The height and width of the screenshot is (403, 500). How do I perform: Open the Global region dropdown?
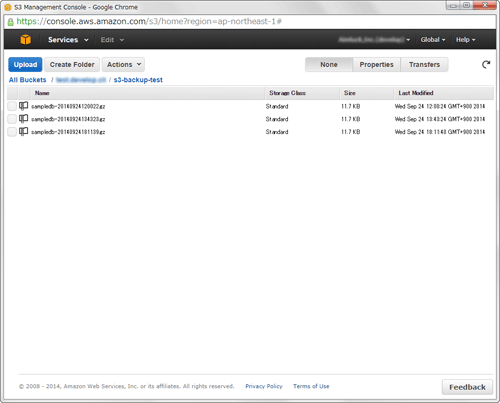tap(433, 40)
